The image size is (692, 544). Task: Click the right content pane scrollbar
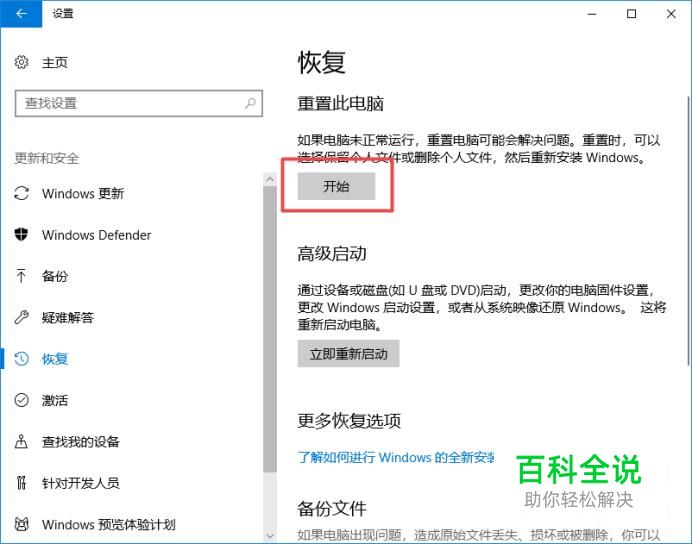click(688, 230)
